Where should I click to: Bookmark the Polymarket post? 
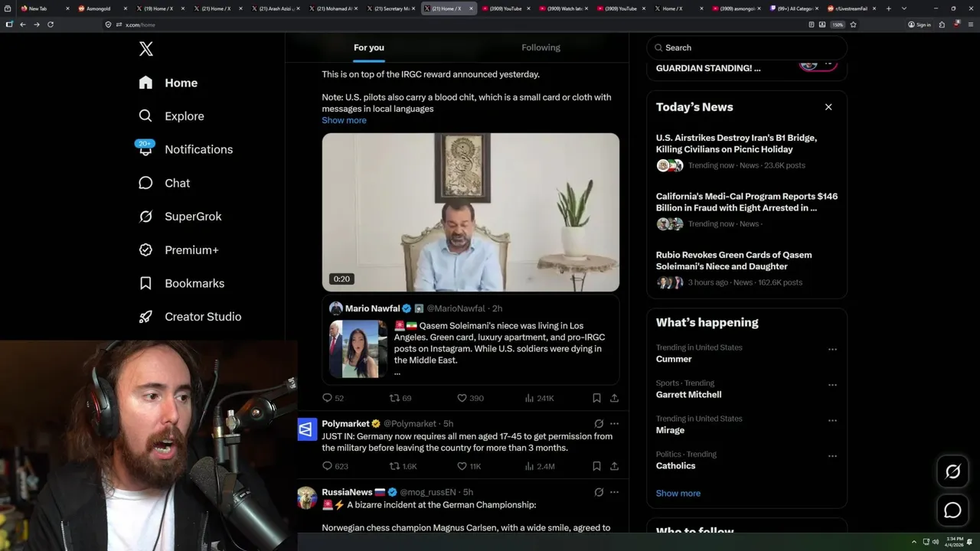[596, 466]
